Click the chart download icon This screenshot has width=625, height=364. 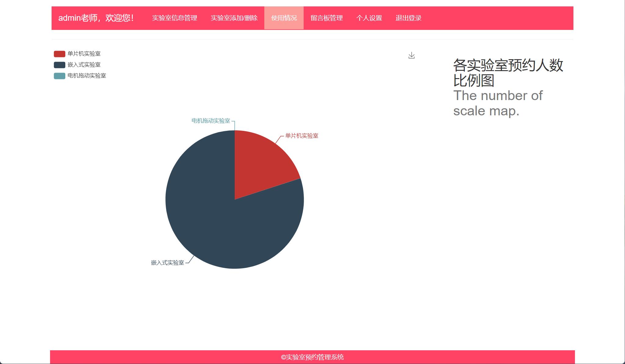pyautogui.click(x=412, y=55)
